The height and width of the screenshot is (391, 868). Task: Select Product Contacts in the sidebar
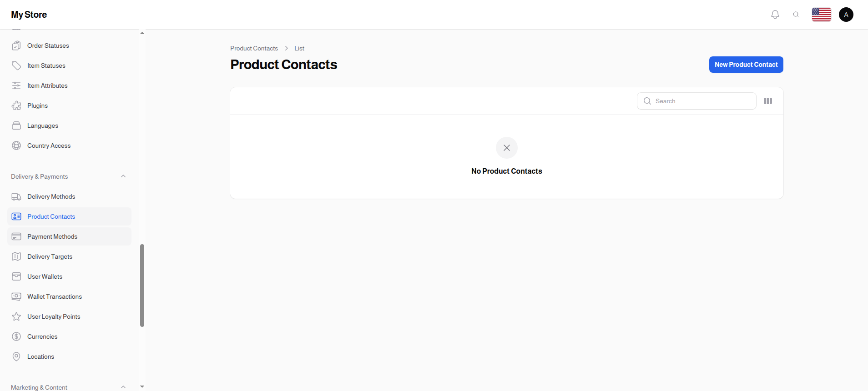[x=50, y=216]
